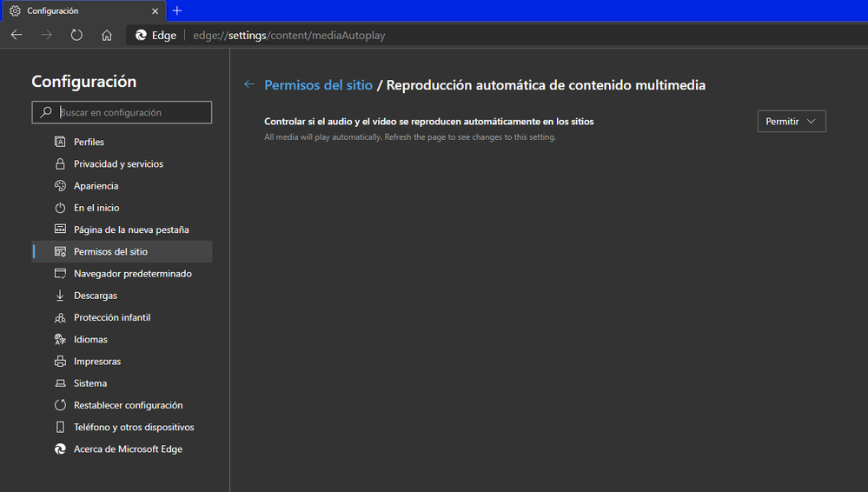Go to the browser home page icon
Image resolution: width=868 pixels, height=492 pixels.
tap(107, 36)
